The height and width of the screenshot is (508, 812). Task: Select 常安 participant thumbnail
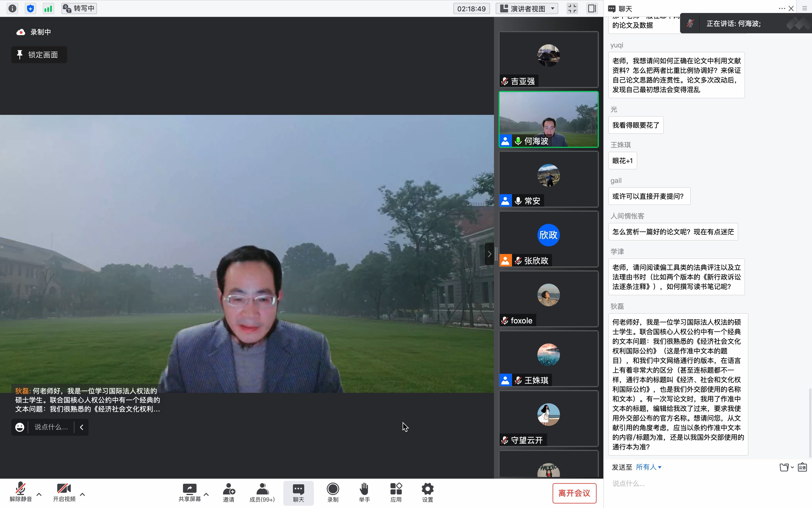[549, 179]
